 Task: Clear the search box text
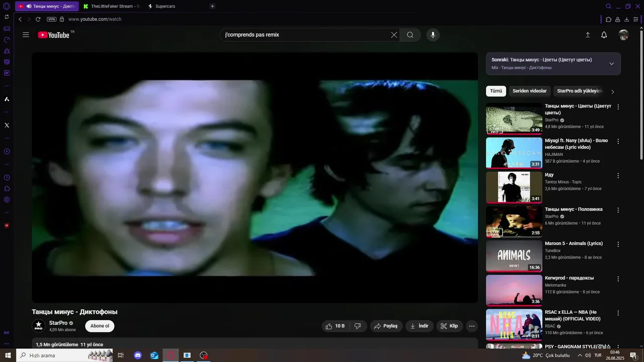(394, 35)
